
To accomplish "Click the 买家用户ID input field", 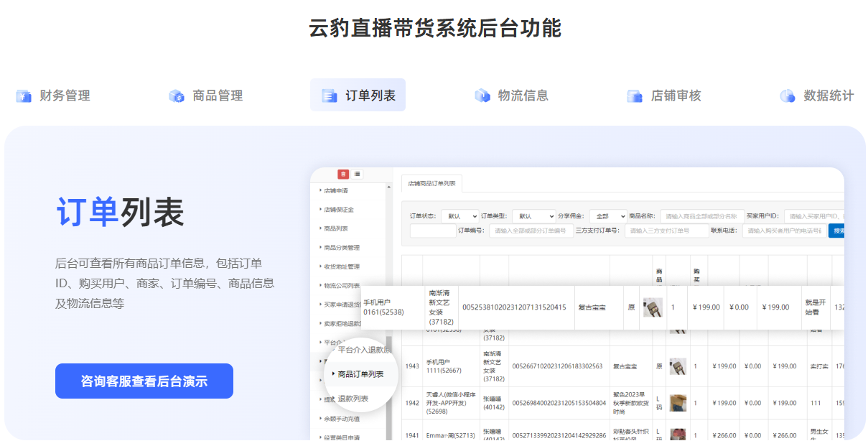I will click(814, 215).
